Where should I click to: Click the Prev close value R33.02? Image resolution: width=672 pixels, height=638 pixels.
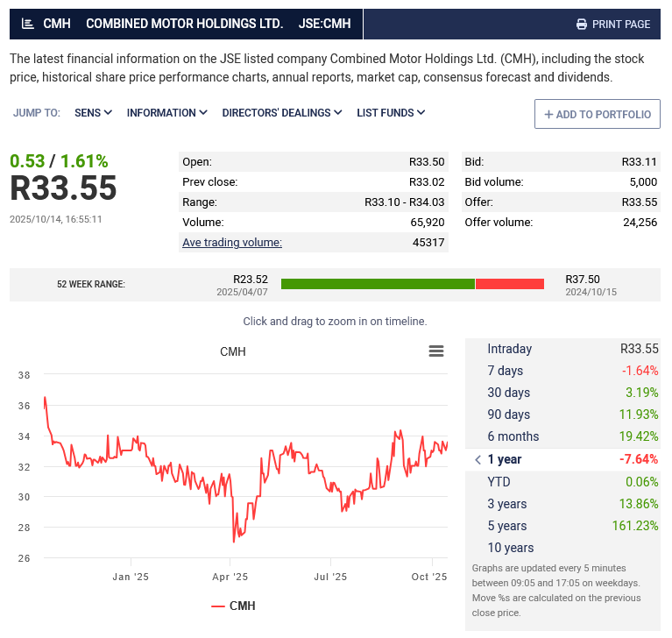pos(427,181)
